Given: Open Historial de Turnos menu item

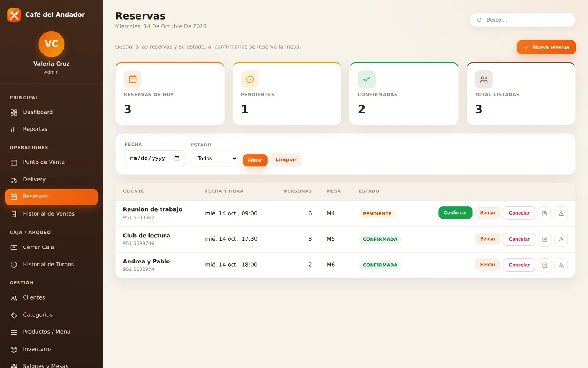Looking at the screenshot, I should tap(51, 265).
